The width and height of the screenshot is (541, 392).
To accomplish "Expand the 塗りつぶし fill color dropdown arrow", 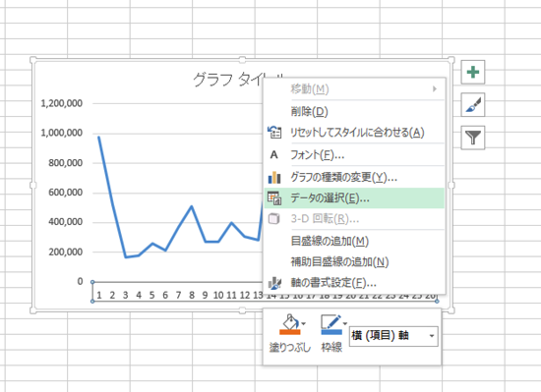I will [x=303, y=323].
